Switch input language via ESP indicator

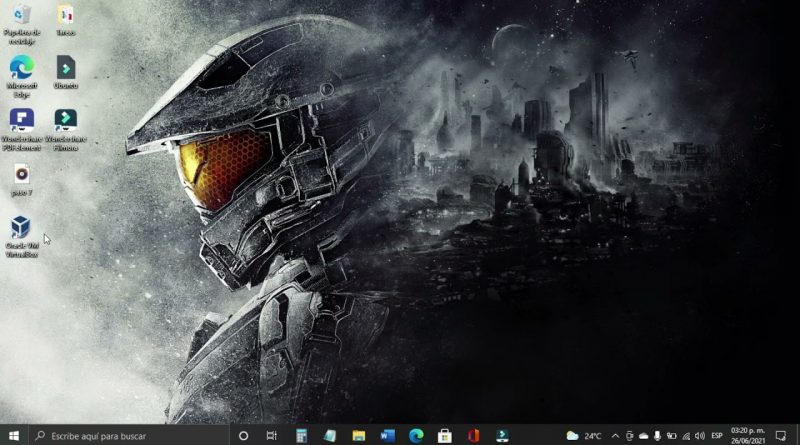(x=717, y=436)
